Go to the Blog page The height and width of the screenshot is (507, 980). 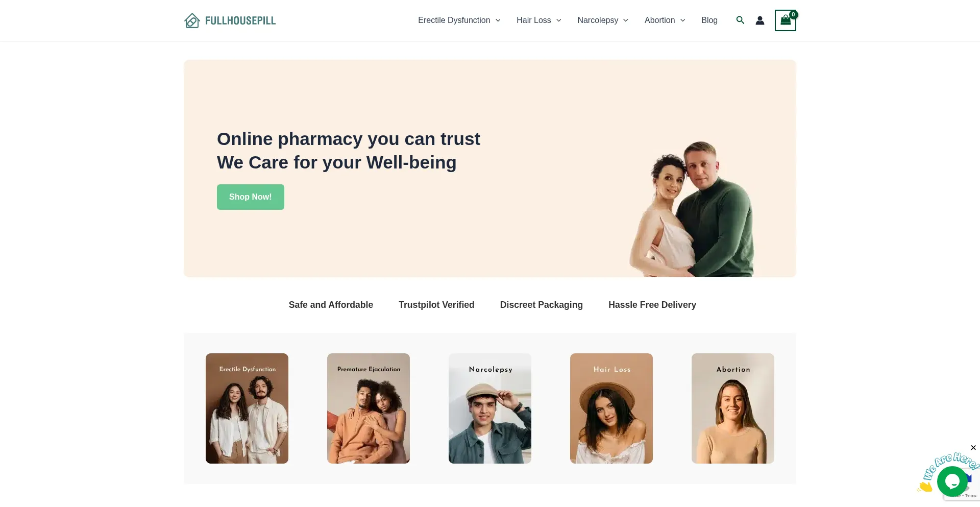pos(709,20)
